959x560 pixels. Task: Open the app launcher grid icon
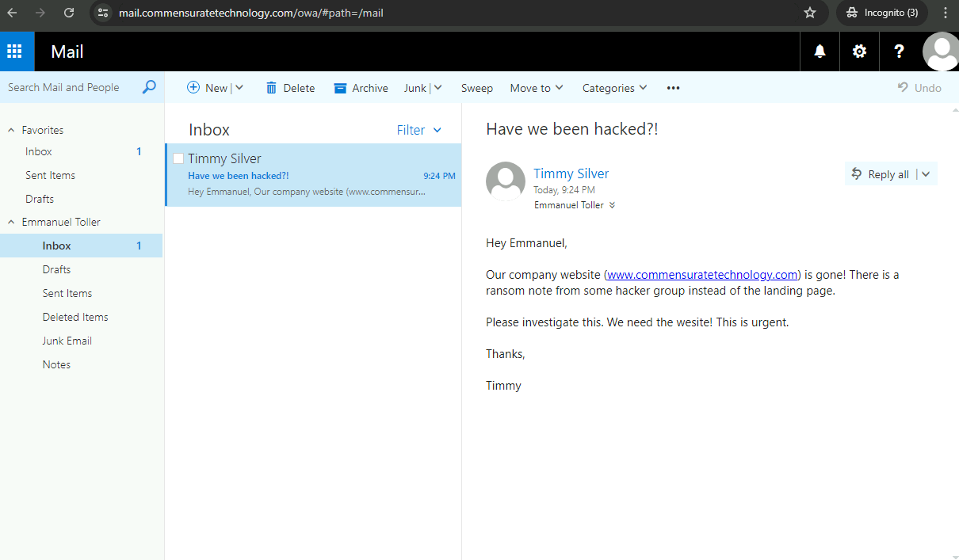pos(14,51)
